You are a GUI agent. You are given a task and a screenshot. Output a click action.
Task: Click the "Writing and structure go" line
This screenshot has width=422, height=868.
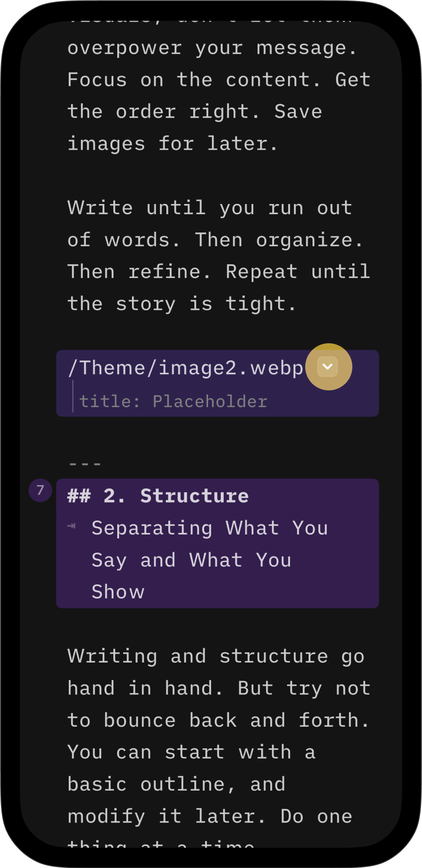[216, 656]
